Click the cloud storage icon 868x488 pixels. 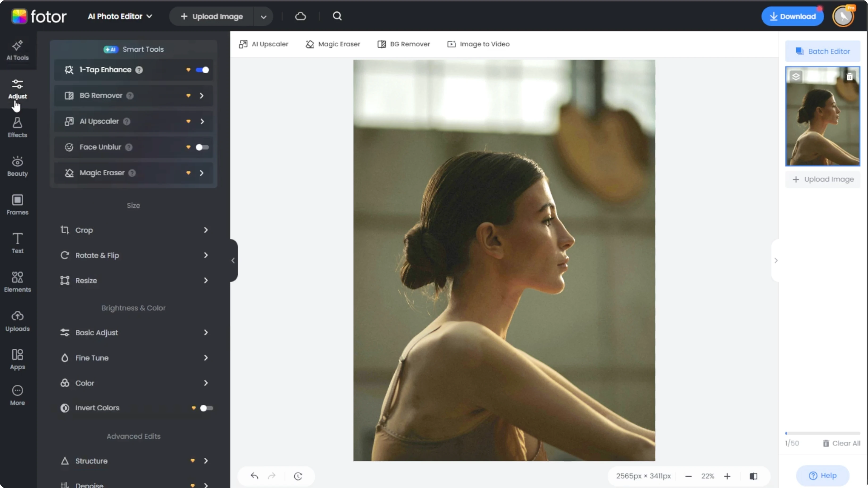coord(300,16)
